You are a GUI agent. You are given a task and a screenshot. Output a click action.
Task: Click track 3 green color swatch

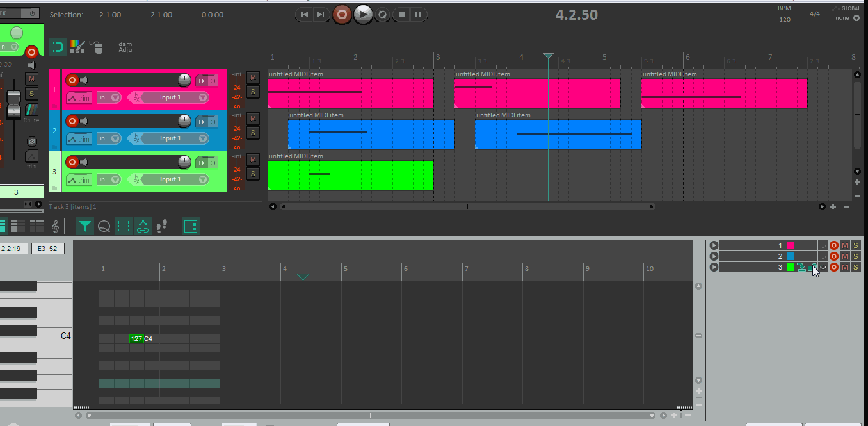pyautogui.click(x=791, y=267)
